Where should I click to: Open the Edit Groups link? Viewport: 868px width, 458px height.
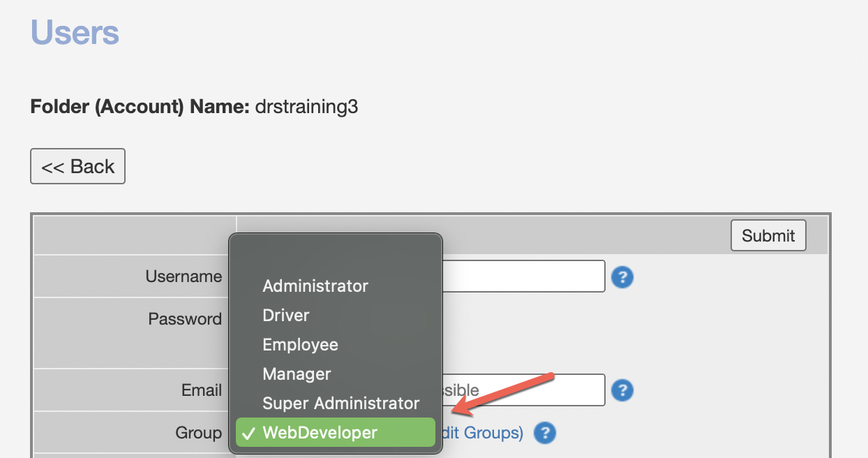tap(481, 433)
